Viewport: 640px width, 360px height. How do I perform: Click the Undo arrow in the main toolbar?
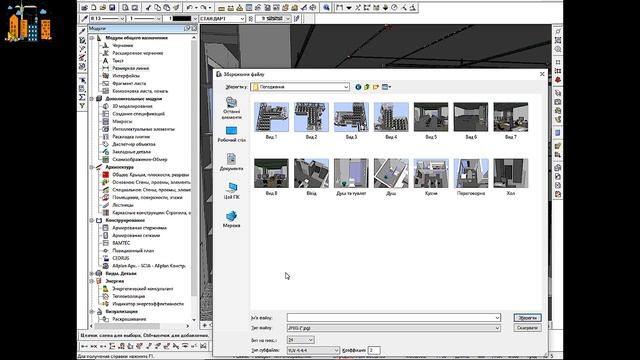189,7
